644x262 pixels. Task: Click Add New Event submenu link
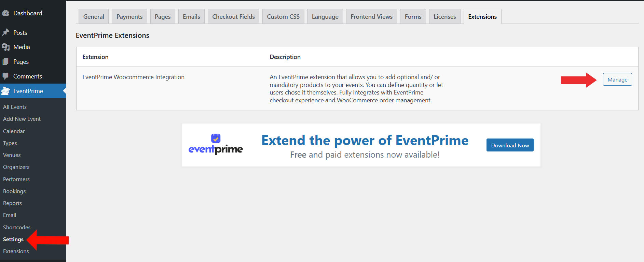(22, 119)
